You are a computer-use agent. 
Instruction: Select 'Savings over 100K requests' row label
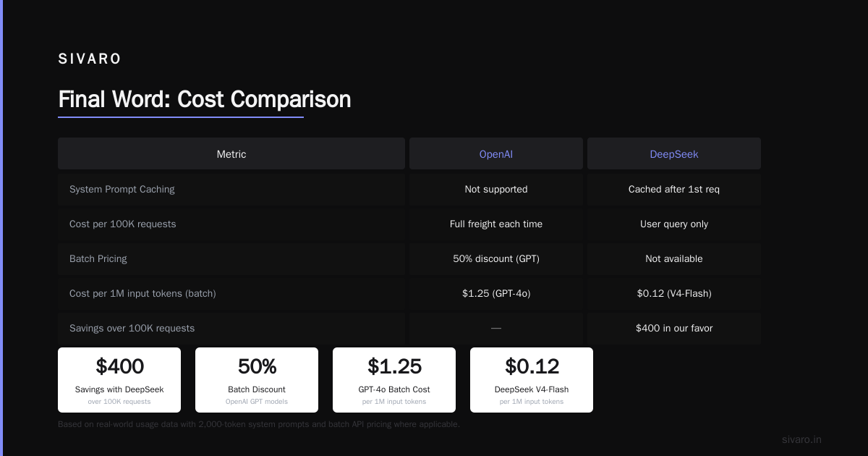pos(132,328)
